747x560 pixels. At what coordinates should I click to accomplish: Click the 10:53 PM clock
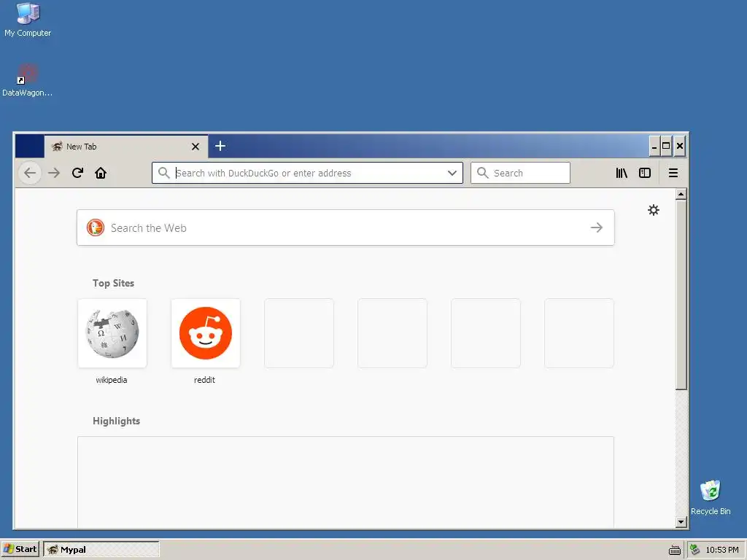[722, 550]
